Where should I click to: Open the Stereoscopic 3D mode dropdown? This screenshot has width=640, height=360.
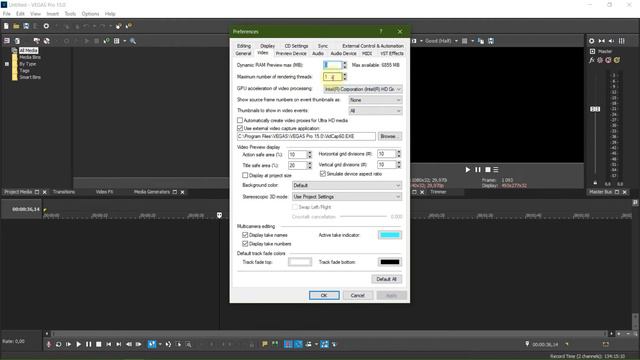[x=347, y=197]
